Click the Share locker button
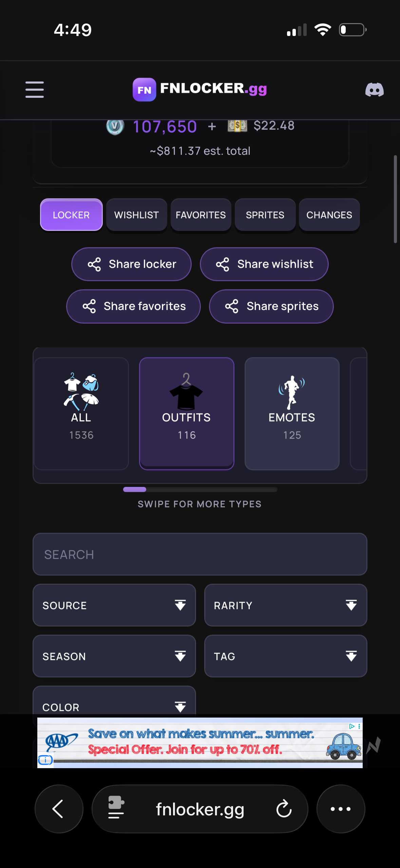Screen dimensions: 400x868 (x=131, y=264)
